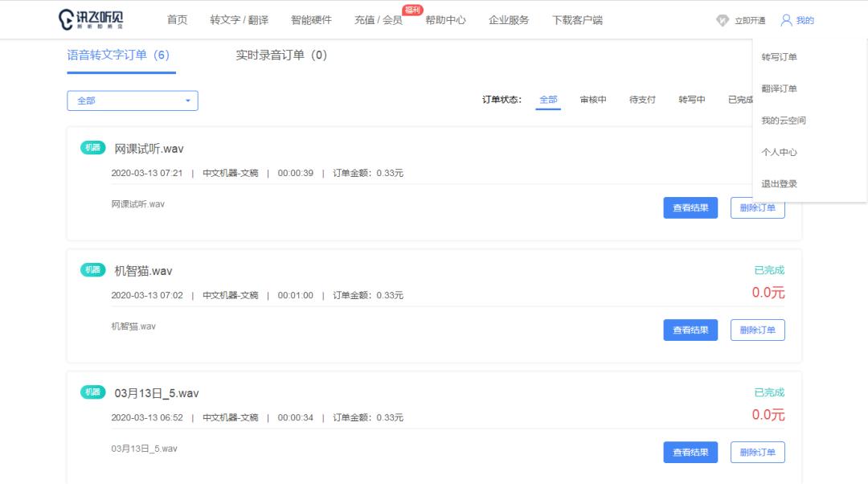
Task: Select the 审核中 order status filter
Action: (x=595, y=100)
